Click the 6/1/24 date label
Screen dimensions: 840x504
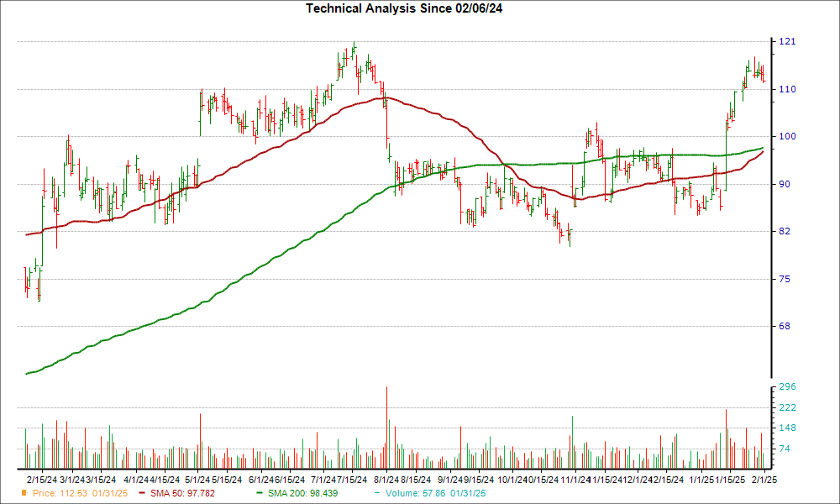261,480
